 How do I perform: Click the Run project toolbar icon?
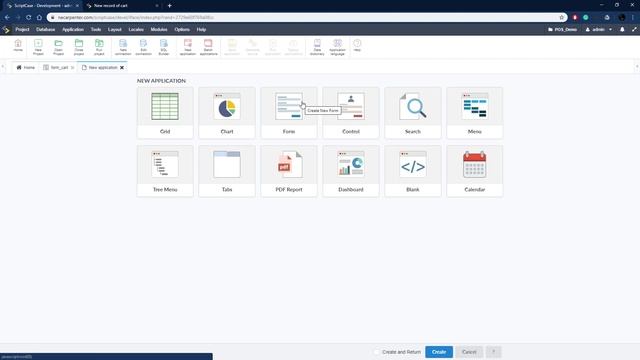pyautogui.click(x=99, y=47)
